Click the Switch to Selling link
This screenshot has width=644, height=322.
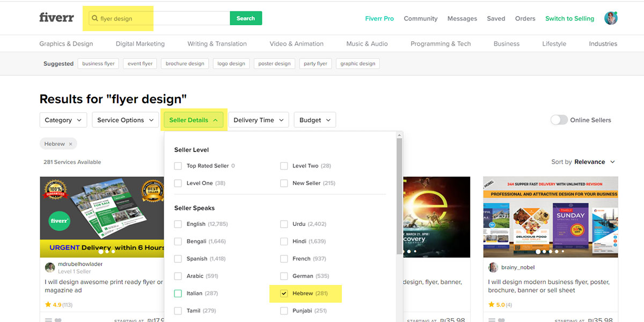[569, 18]
